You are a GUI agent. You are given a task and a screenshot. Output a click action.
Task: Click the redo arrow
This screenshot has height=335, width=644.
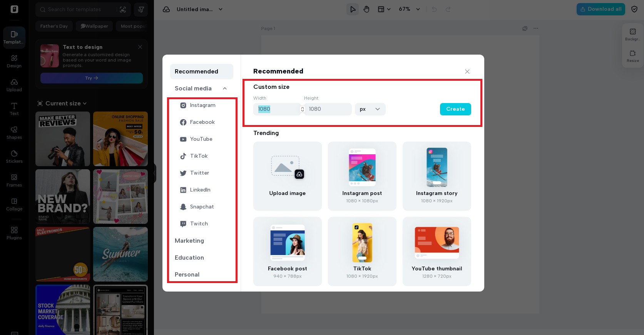click(448, 9)
